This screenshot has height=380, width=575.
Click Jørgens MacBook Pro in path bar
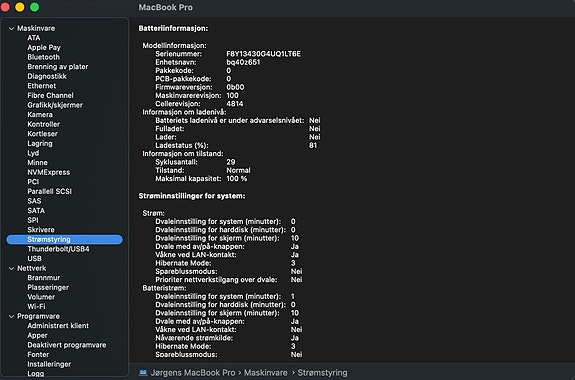pos(193,373)
